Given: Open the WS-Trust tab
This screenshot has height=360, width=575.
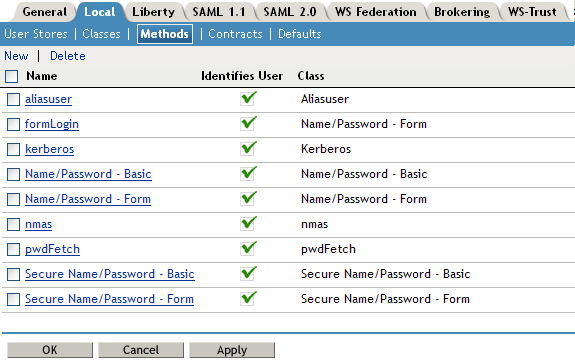Looking at the screenshot, I should coord(532,12).
